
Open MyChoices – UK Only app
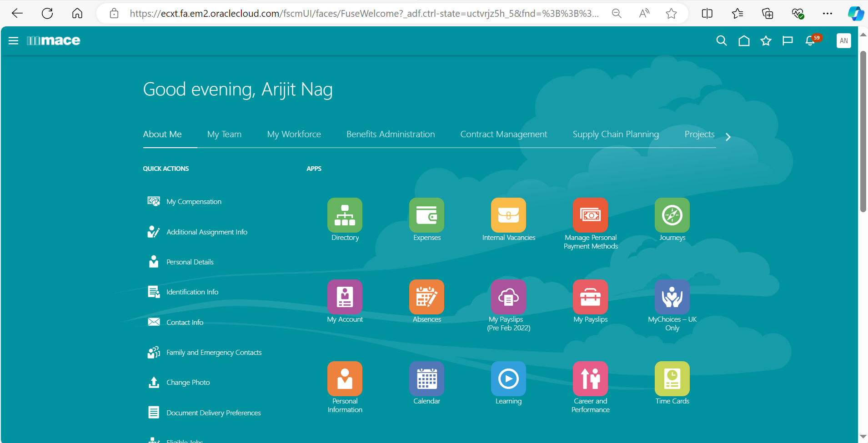[672, 297]
